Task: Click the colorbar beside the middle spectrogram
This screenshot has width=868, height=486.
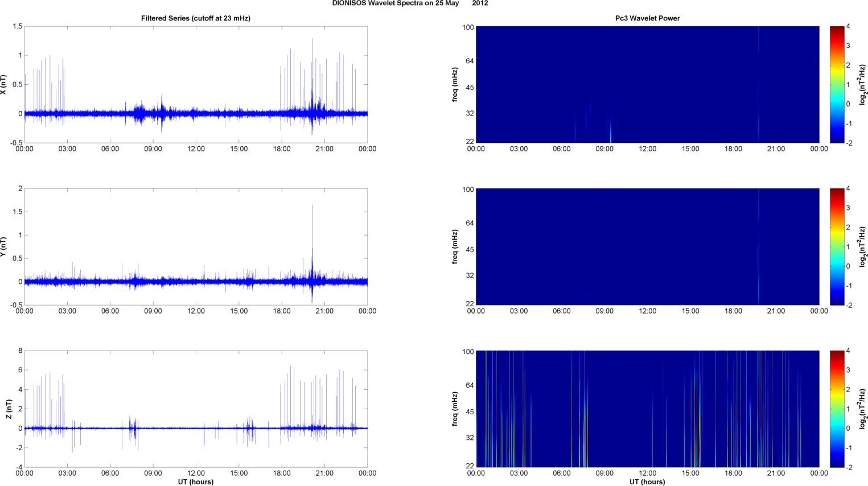Action: point(837,247)
